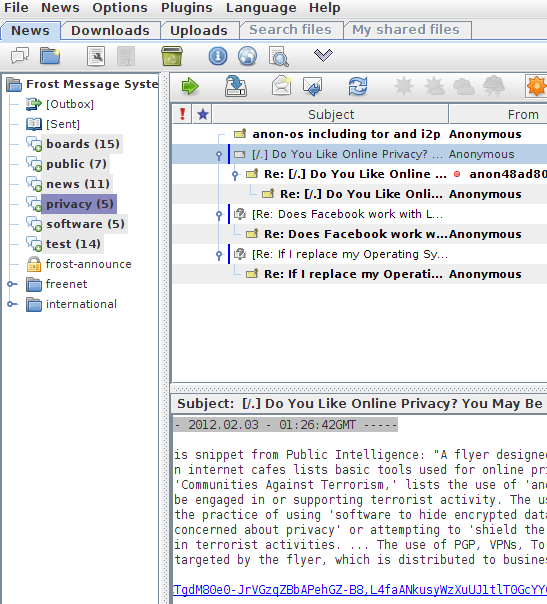Click the reply to message icon
Viewport: 547px width, 604px height.
pyautogui.click(x=312, y=86)
